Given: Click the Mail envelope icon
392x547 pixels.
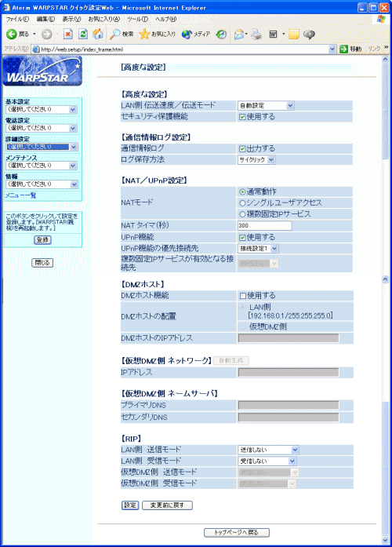Looking at the screenshot, I should [x=239, y=34].
